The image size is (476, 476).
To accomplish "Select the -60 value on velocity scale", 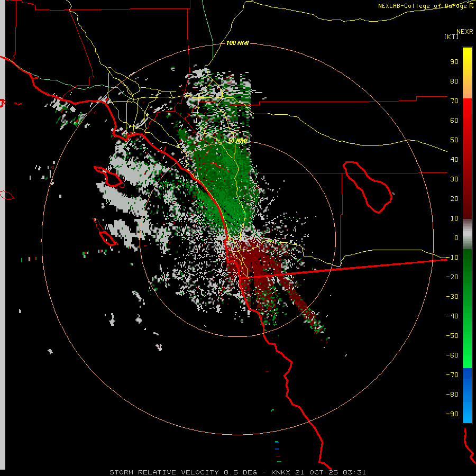I will (452, 355).
